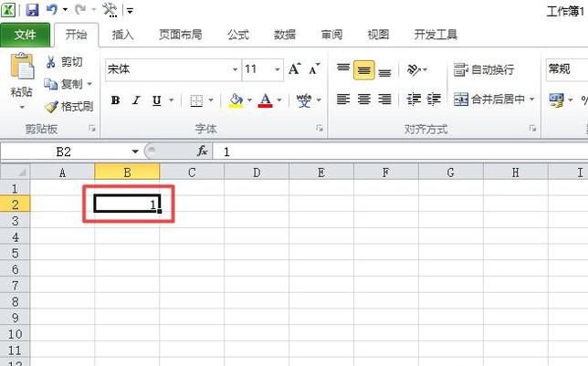This screenshot has width=588, height=366.
Task: Open the underline style dropdown arrow
Action: (x=172, y=100)
